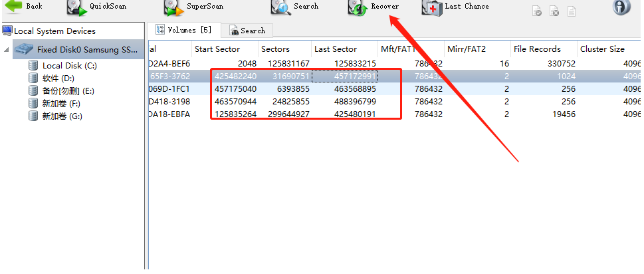Sort by the Sectors column header
This screenshot has height=274, width=644.
point(285,49)
